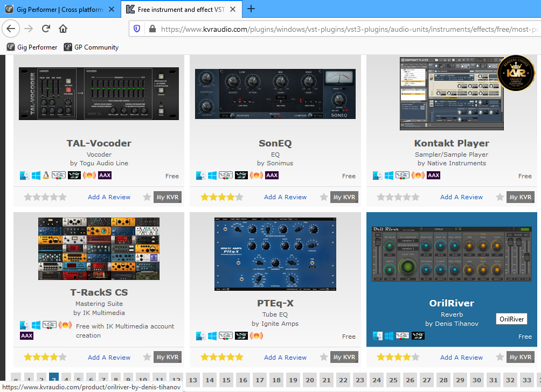The image size is (541, 392).
Task: Open the T-RackS CS title link
Action: [99, 292]
